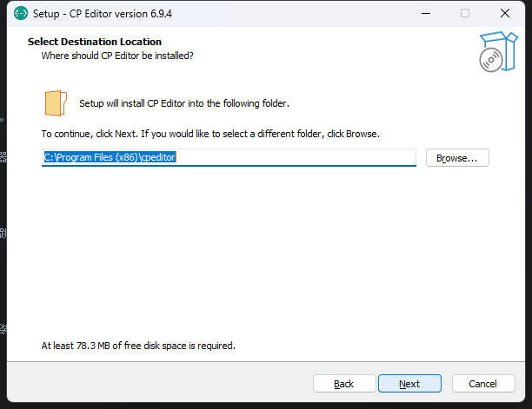Click the "Where should CP Editor be installed?" text
The height and width of the screenshot is (409, 532).
pos(117,56)
